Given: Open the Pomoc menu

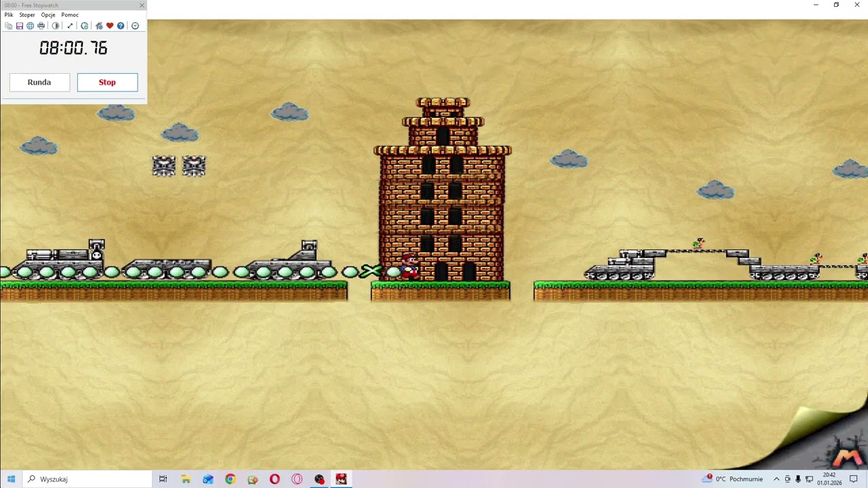Looking at the screenshot, I should coord(70,15).
